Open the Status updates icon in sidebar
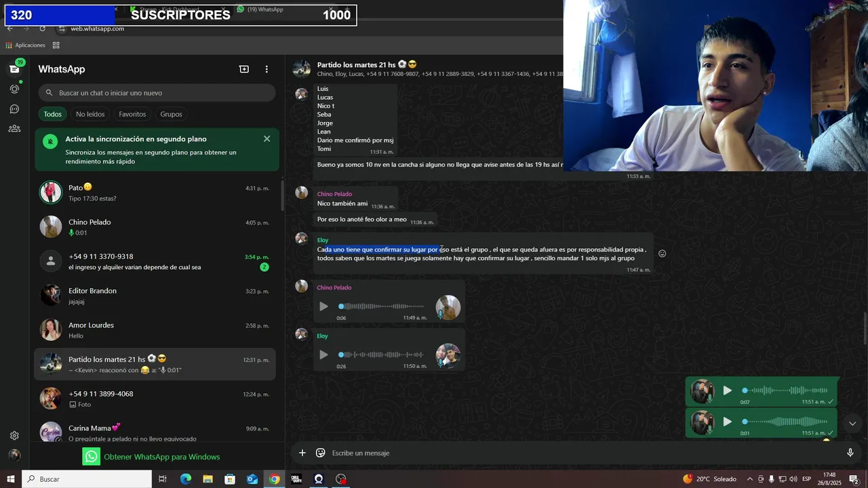Viewport: 868px width, 488px height. [x=14, y=89]
